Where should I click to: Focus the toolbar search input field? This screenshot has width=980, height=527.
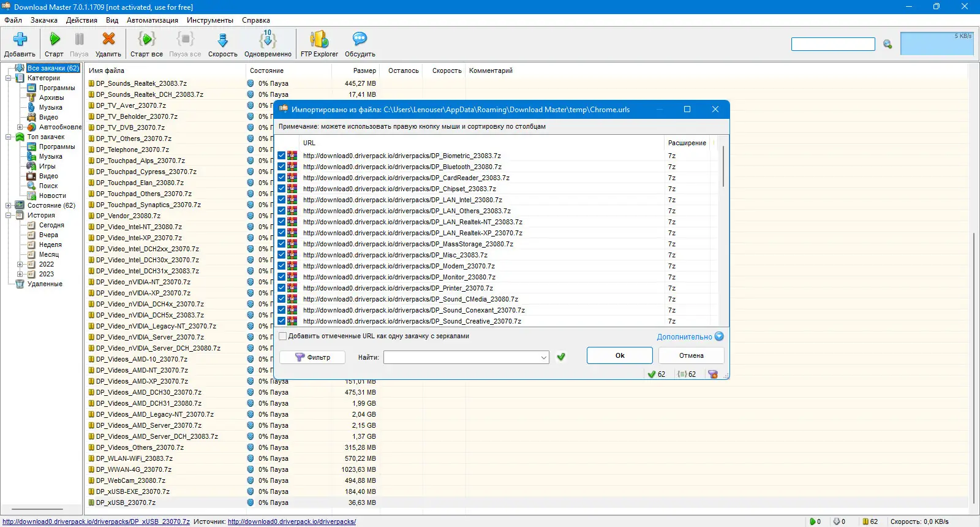click(833, 44)
